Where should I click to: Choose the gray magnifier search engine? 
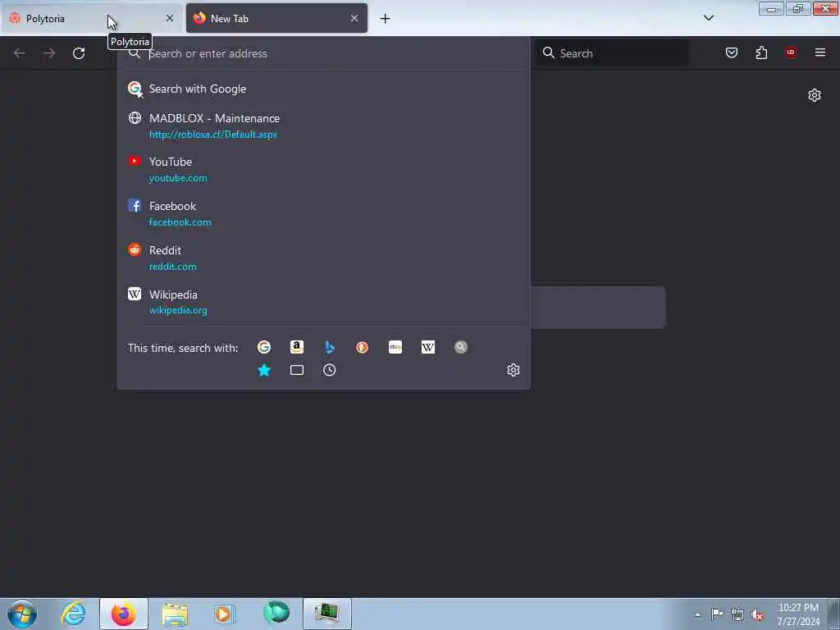pos(461,347)
